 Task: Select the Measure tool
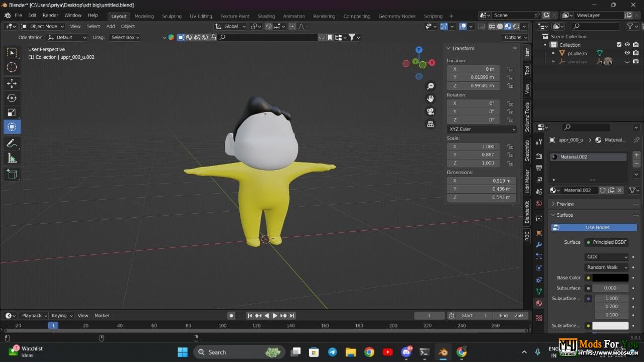point(12,159)
